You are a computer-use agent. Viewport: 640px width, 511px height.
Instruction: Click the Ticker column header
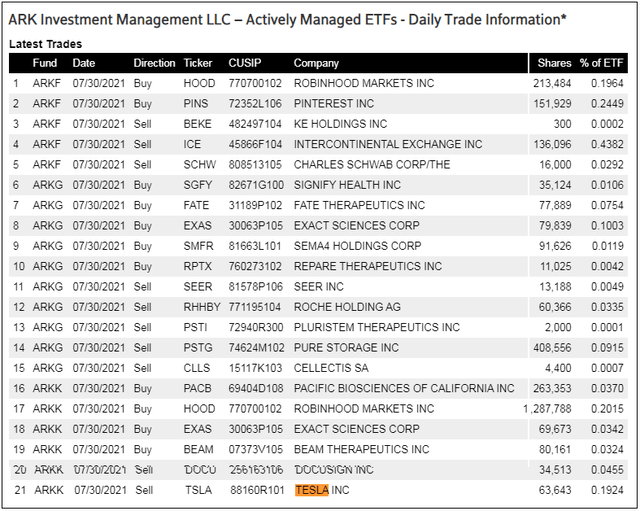pos(198,63)
